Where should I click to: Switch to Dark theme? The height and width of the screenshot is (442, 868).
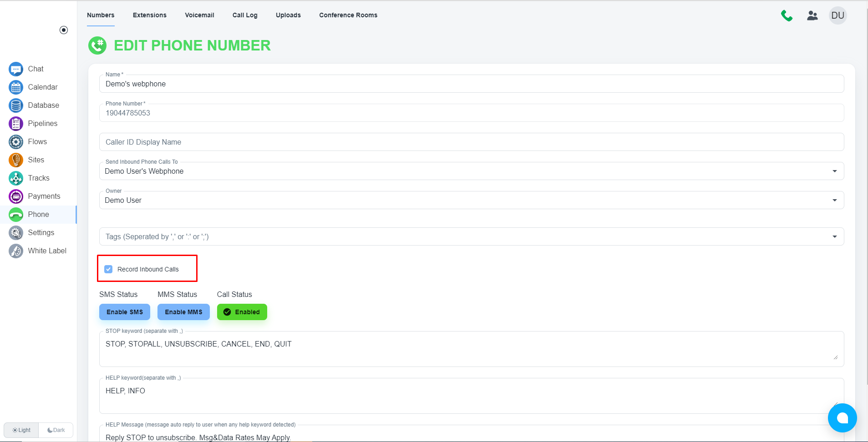pos(56,430)
